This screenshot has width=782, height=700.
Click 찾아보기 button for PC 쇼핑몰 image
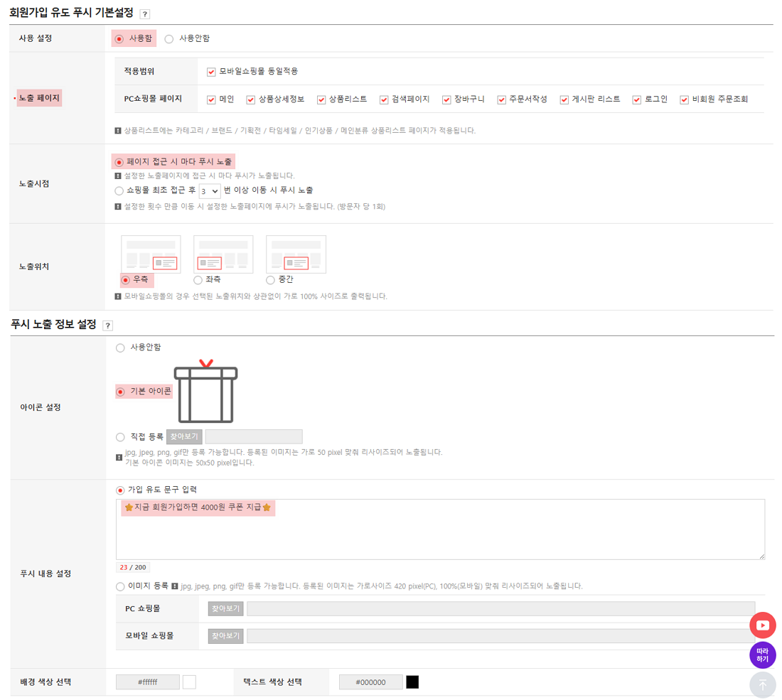click(225, 609)
